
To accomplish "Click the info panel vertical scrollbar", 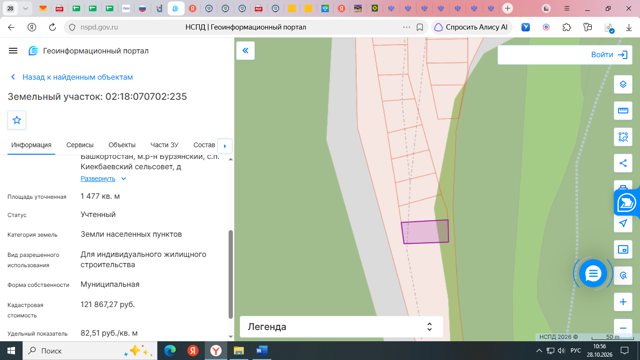I will pos(230,274).
